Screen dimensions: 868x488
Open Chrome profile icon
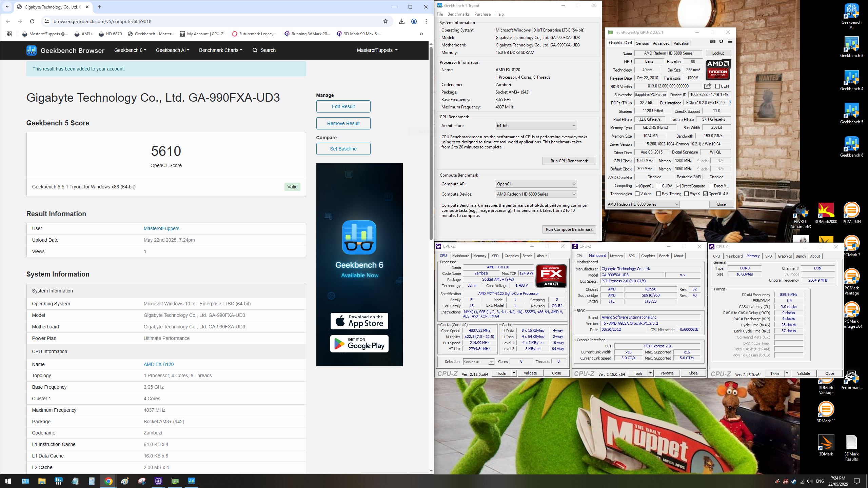[x=414, y=21]
